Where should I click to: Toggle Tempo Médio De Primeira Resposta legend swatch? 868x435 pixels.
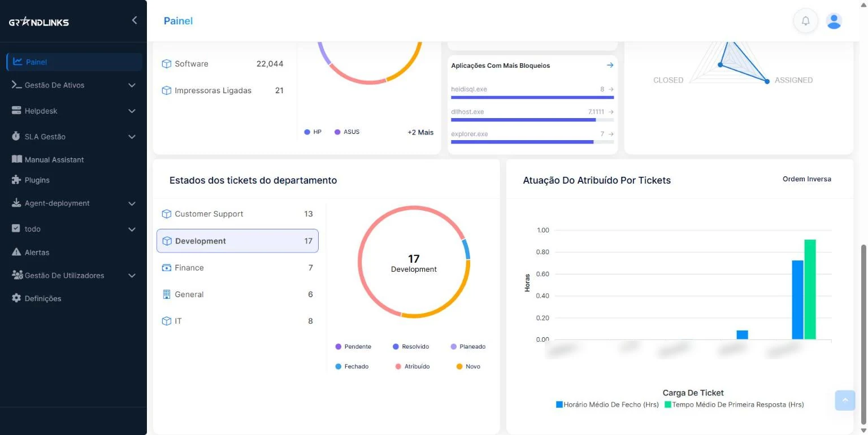[x=667, y=404]
